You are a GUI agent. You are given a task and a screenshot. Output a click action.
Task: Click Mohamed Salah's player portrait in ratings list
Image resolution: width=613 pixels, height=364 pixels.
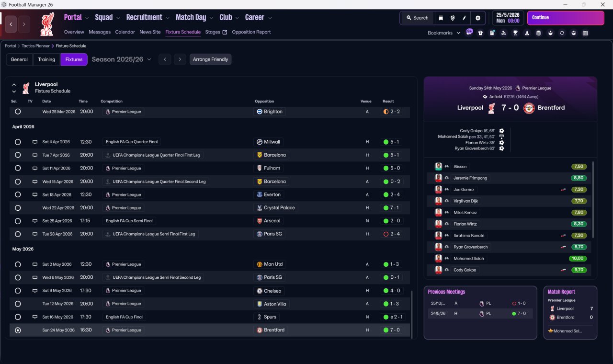click(x=438, y=259)
